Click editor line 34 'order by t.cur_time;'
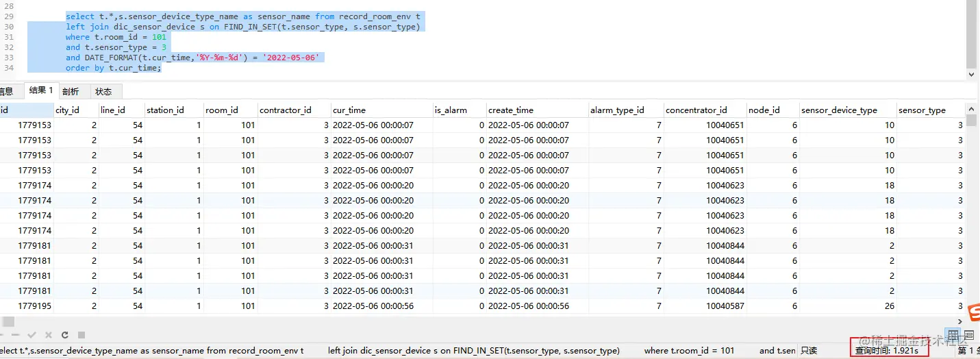The image size is (980, 359). click(x=114, y=69)
